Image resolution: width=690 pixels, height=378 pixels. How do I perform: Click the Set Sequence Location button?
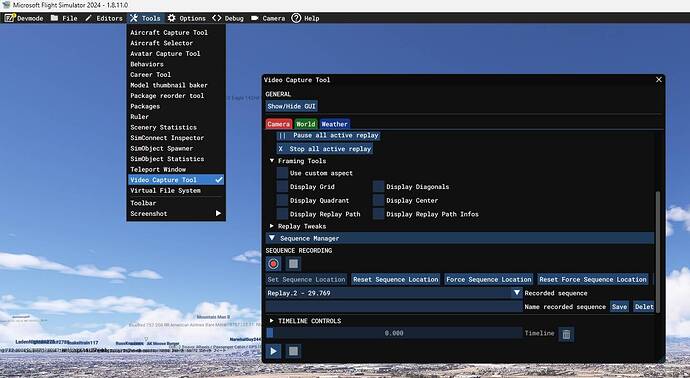click(306, 279)
